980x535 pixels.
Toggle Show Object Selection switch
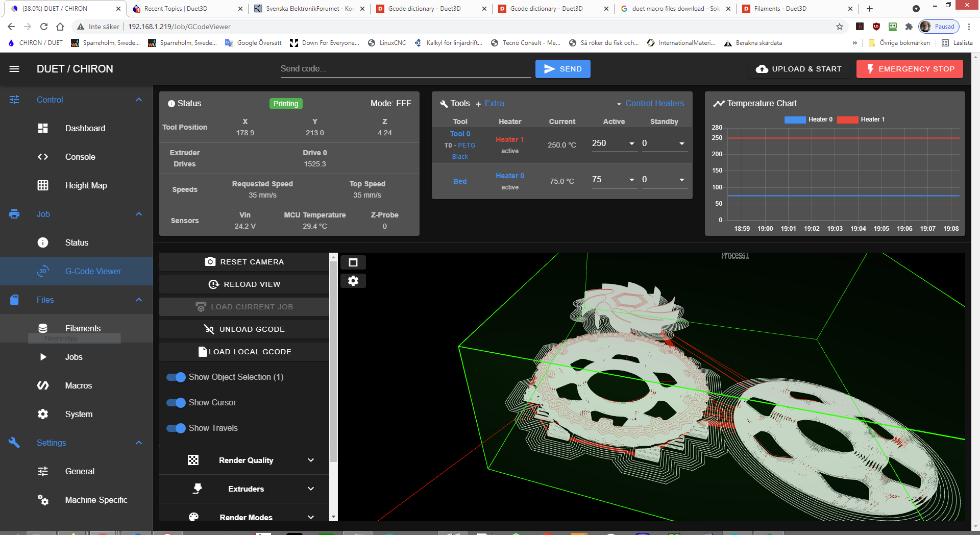click(x=176, y=377)
